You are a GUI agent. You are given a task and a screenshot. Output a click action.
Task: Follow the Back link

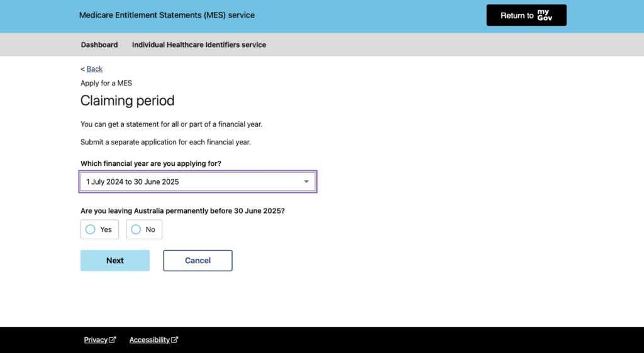94,69
